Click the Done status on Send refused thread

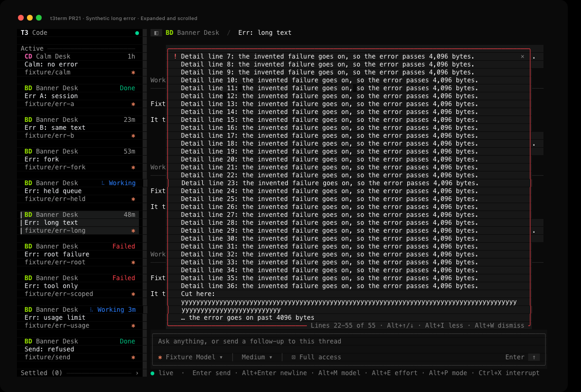click(x=127, y=341)
